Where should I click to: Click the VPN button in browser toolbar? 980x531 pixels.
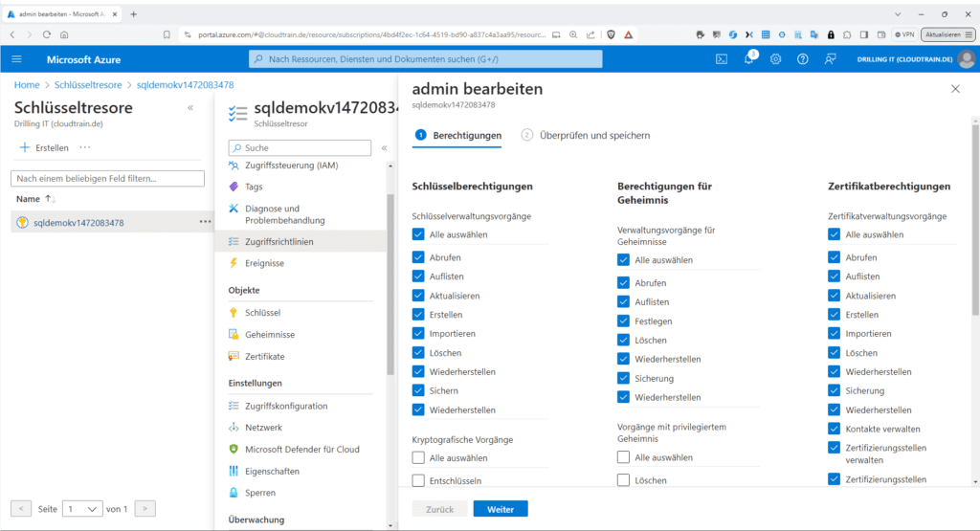(x=904, y=35)
